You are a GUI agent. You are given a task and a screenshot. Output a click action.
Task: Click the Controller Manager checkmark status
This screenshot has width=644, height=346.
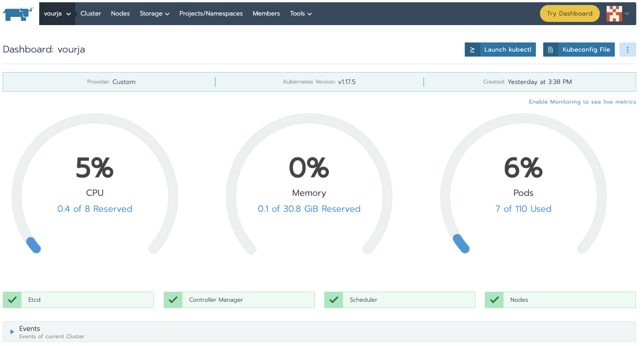(x=173, y=300)
